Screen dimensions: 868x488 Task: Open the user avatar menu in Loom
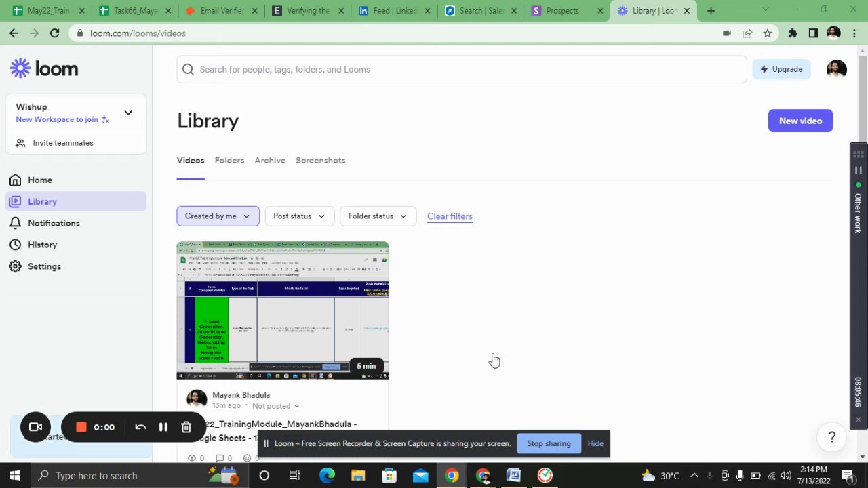837,69
